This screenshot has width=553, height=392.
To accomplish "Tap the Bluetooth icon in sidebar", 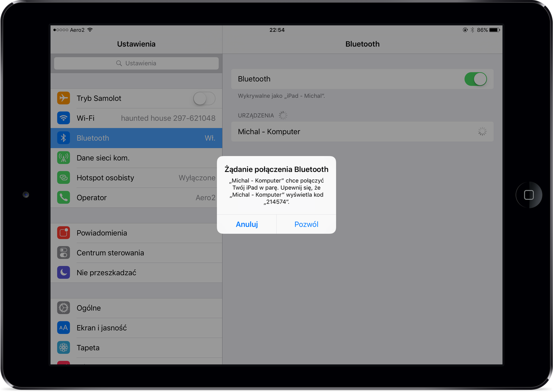I will pyautogui.click(x=64, y=138).
